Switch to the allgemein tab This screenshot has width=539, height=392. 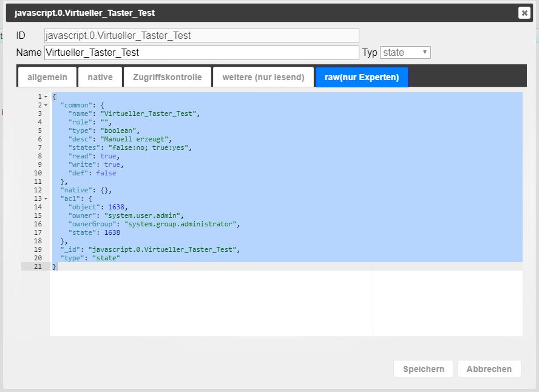(47, 78)
